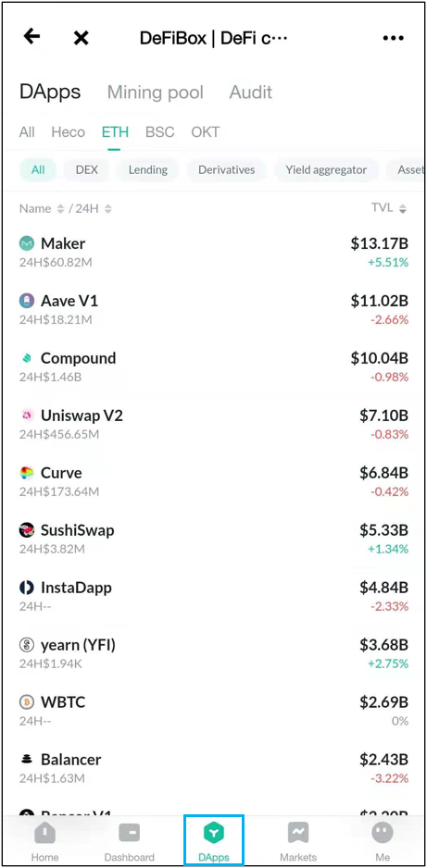
Task: Sort by TVL column arrows
Action: click(x=403, y=209)
